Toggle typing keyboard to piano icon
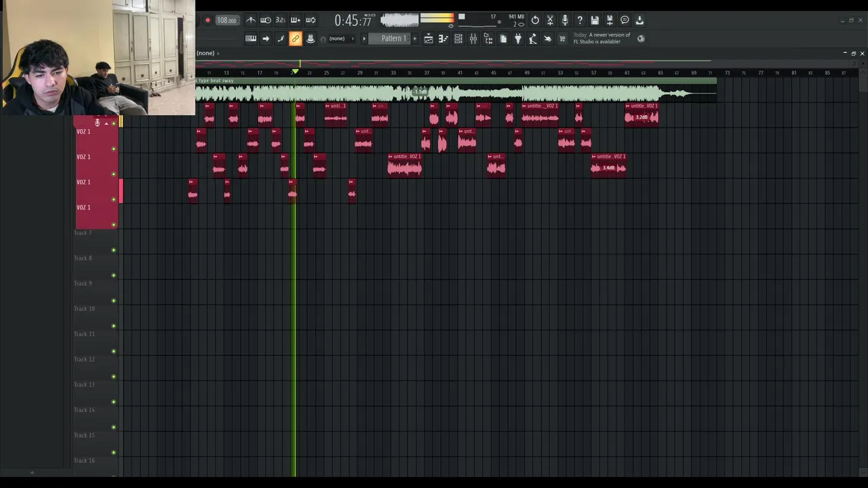The height and width of the screenshot is (488, 868). pyautogui.click(x=251, y=39)
